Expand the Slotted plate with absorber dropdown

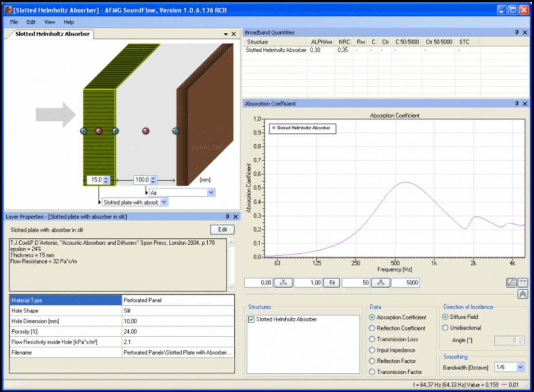[164, 202]
